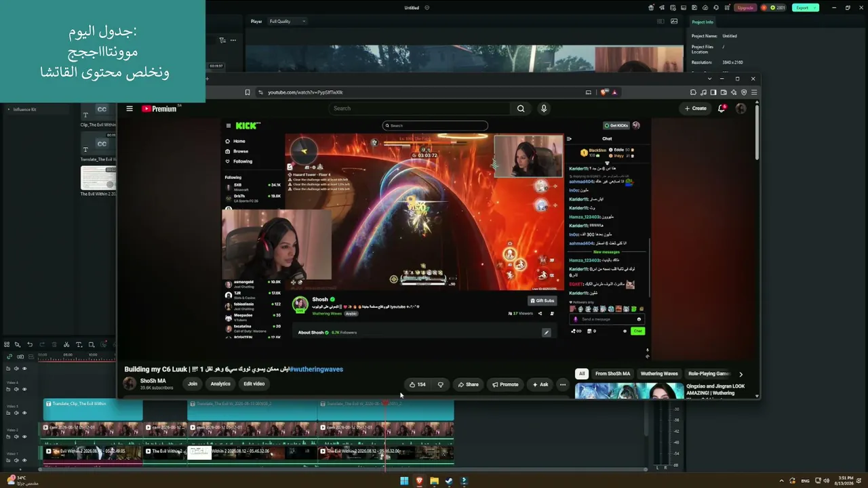The width and height of the screenshot is (868, 488).
Task: Click the Join channel button
Action: click(x=193, y=384)
